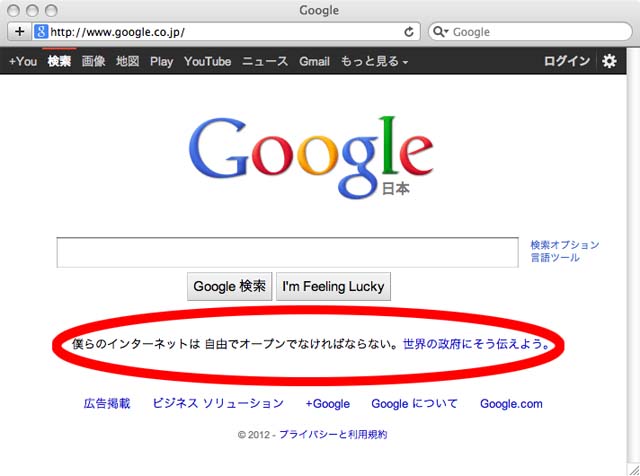Open the search engine magnifier dropdown
The width and height of the screenshot is (640, 476).
click(x=440, y=31)
